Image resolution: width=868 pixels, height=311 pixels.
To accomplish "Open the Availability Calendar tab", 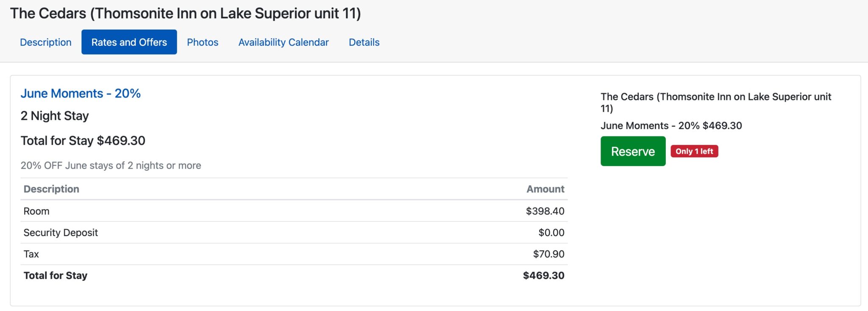I will tap(283, 42).
